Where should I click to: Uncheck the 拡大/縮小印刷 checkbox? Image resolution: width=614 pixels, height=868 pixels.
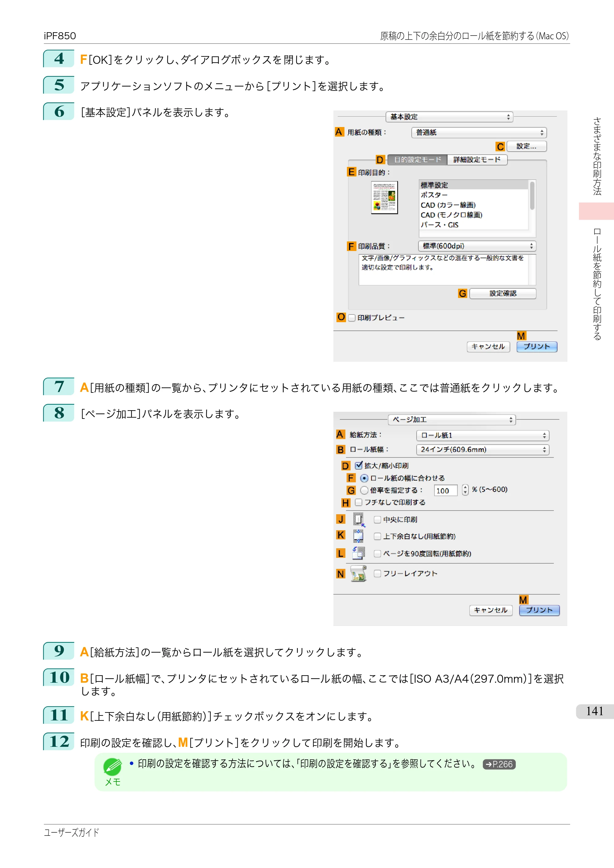tap(359, 465)
